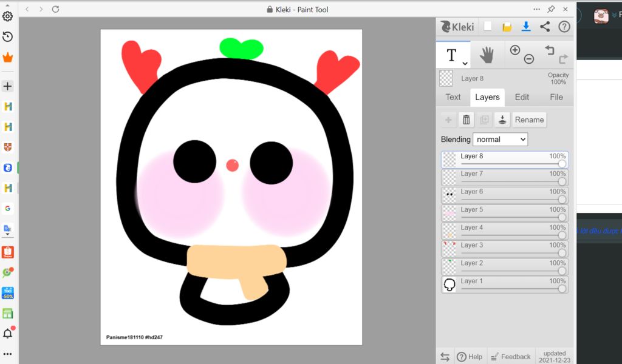Click the Layer 6 thumbnail with two dots
Viewport: 622px width, 364px height.
449,195
